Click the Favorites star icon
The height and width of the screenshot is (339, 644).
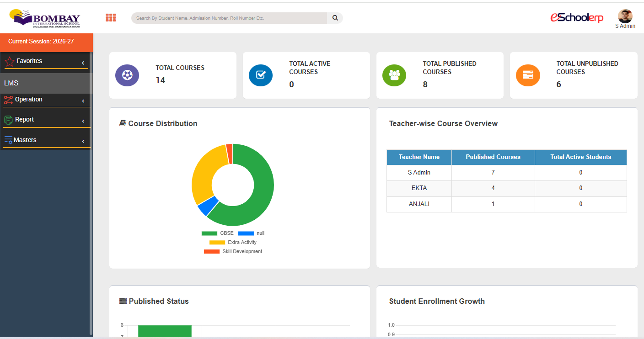[x=9, y=61]
